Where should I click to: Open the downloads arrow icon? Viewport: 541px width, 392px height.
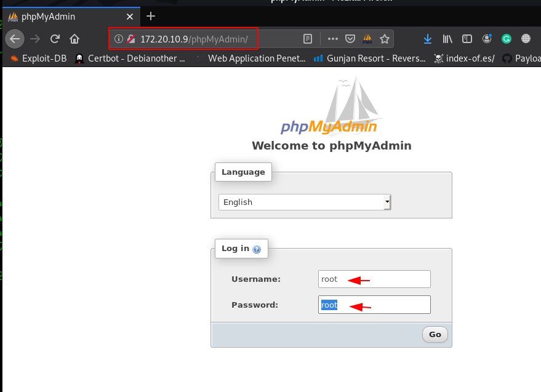(x=428, y=39)
